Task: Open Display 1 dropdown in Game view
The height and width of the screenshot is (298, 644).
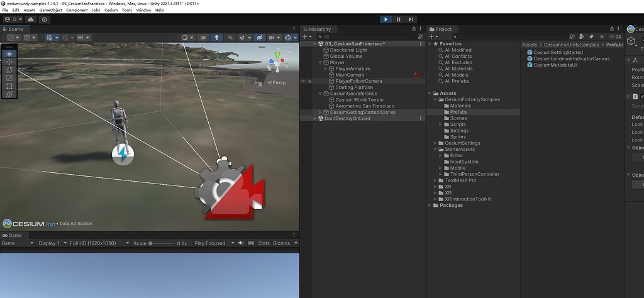Action: pyautogui.click(x=52, y=243)
